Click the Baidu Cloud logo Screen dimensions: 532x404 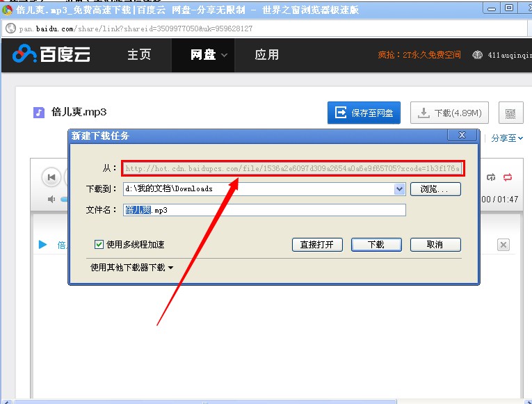pyautogui.click(x=51, y=54)
